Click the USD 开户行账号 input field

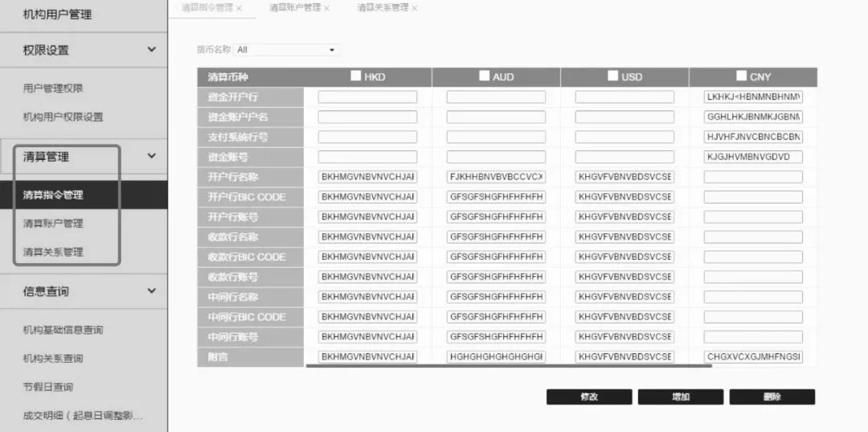point(624,217)
